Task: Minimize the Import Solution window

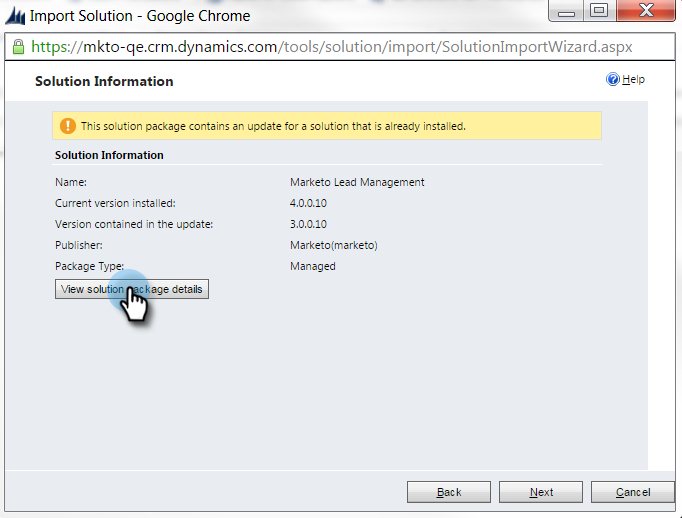Action: (x=566, y=10)
